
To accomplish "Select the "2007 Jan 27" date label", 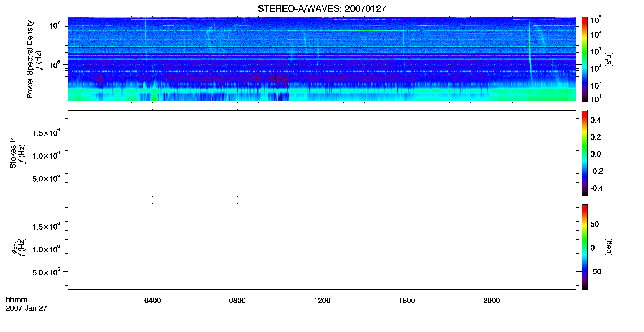I will pyautogui.click(x=26, y=308).
